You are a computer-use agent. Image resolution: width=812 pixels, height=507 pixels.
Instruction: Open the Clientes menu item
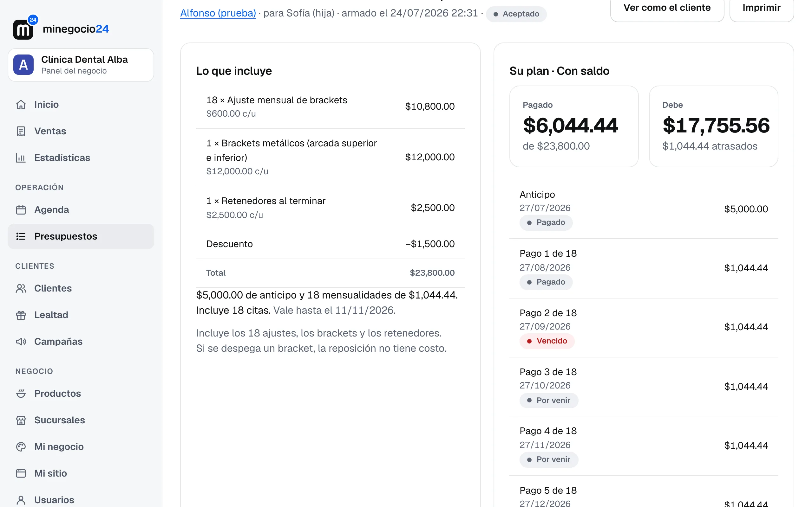pos(81,288)
